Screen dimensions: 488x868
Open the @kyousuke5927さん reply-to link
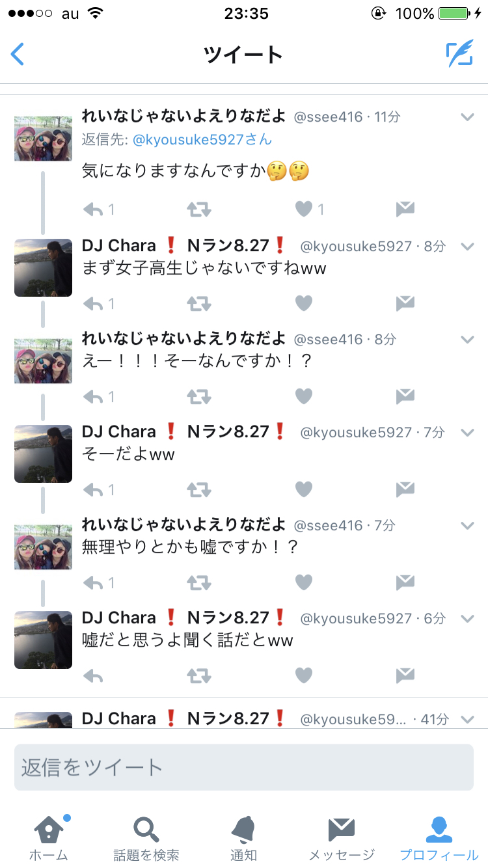coord(202,139)
